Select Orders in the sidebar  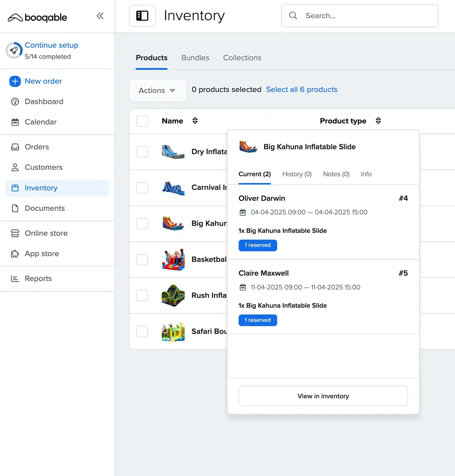pos(37,147)
